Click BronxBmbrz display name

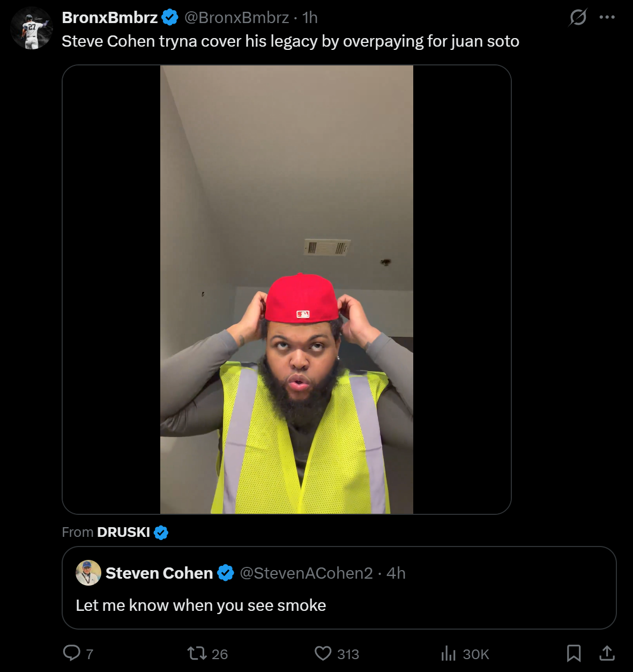pyautogui.click(x=109, y=18)
